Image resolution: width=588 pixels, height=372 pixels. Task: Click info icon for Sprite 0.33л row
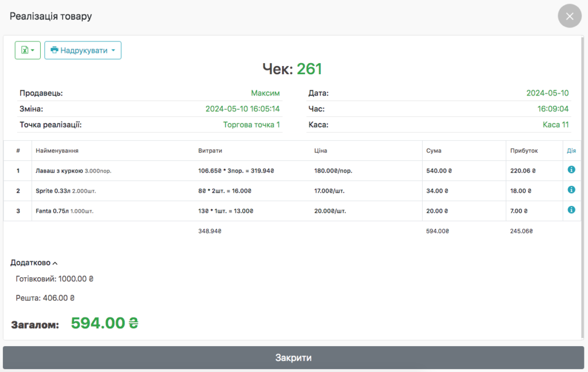(571, 190)
